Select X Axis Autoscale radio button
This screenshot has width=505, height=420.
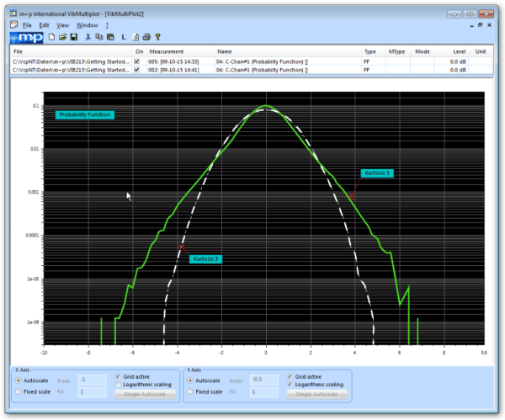pyautogui.click(x=19, y=380)
